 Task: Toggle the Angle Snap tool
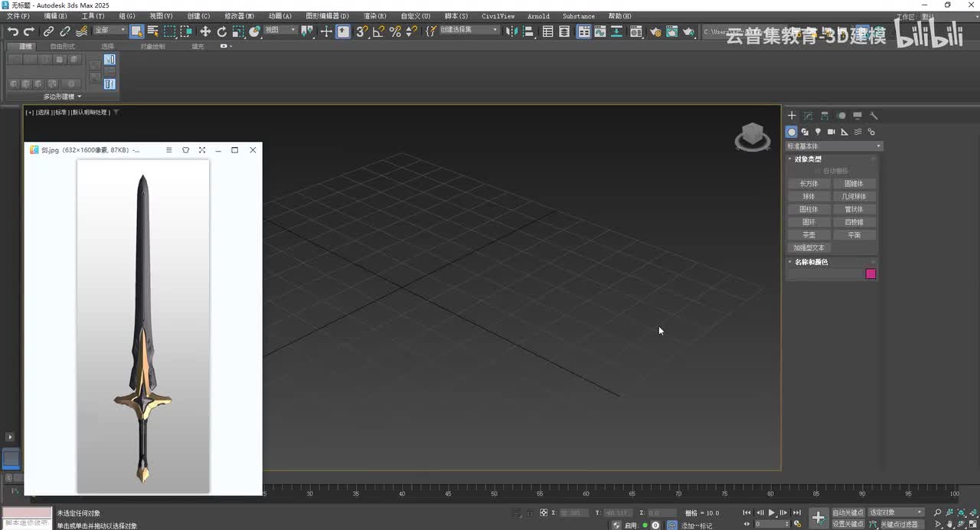378,31
